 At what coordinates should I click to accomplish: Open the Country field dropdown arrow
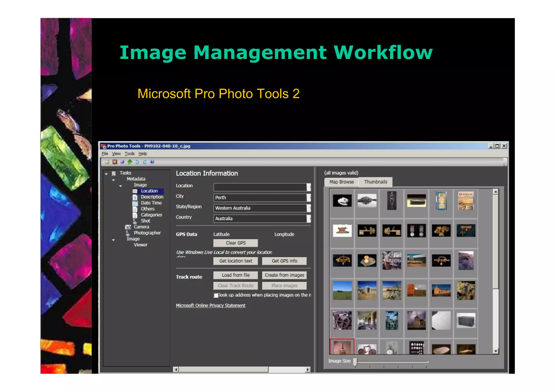pyautogui.click(x=309, y=219)
